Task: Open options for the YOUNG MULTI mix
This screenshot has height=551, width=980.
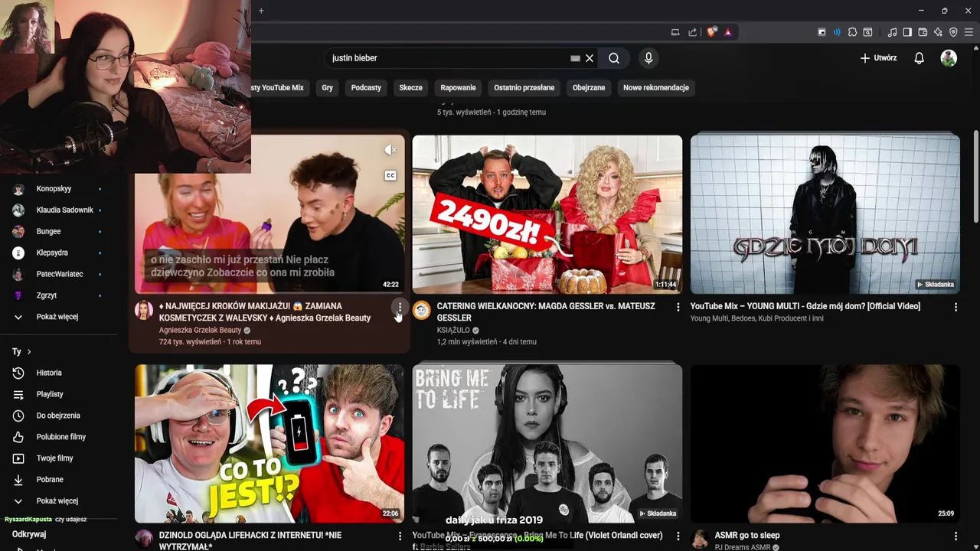Action: (x=955, y=307)
